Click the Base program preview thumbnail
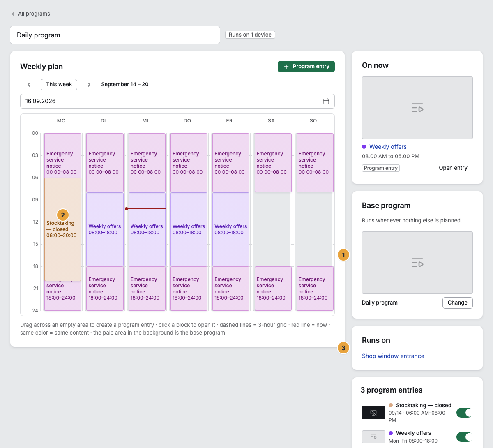Viewport: 493px width, 448px height. pyautogui.click(x=417, y=263)
